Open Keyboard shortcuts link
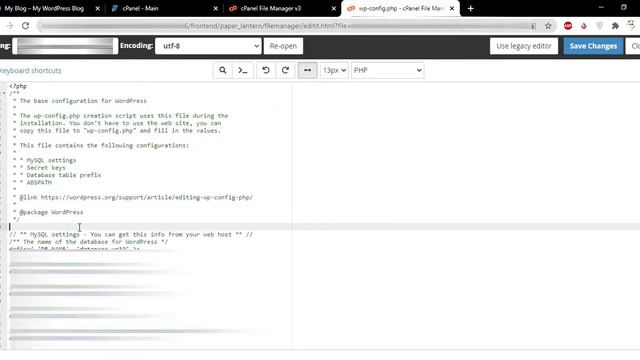Image resolution: width=640 pixels, height=360 pixels. coord(31,71)
